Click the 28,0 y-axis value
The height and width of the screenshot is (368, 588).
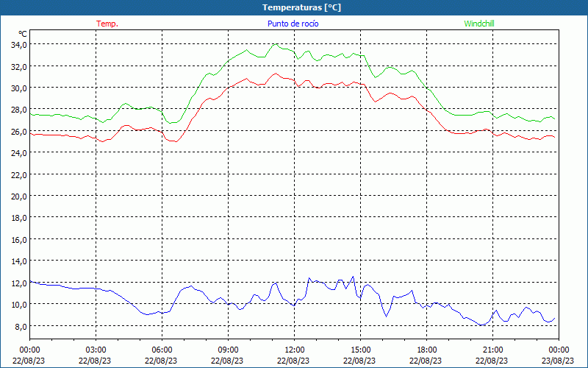20,110
